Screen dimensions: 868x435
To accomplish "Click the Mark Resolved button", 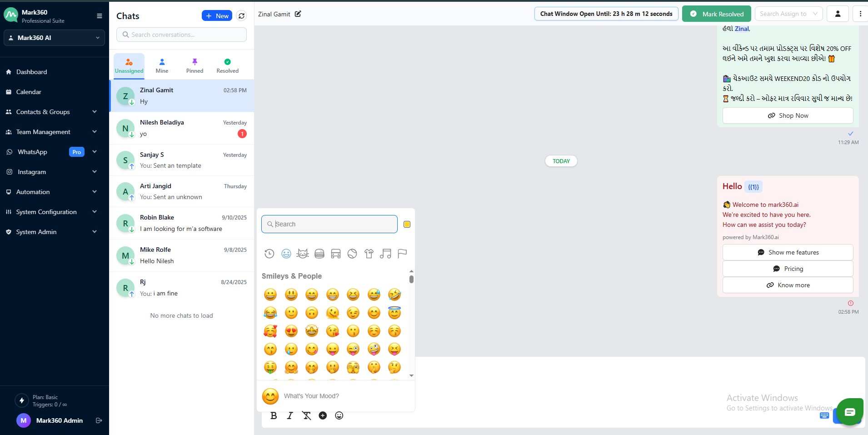I will pyautogui.click(x=716, y=14).
